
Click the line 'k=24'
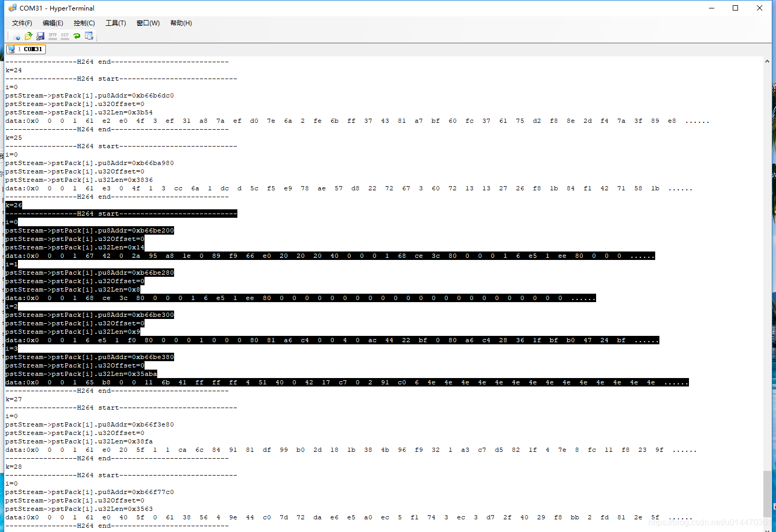click(x=14, y=70)
